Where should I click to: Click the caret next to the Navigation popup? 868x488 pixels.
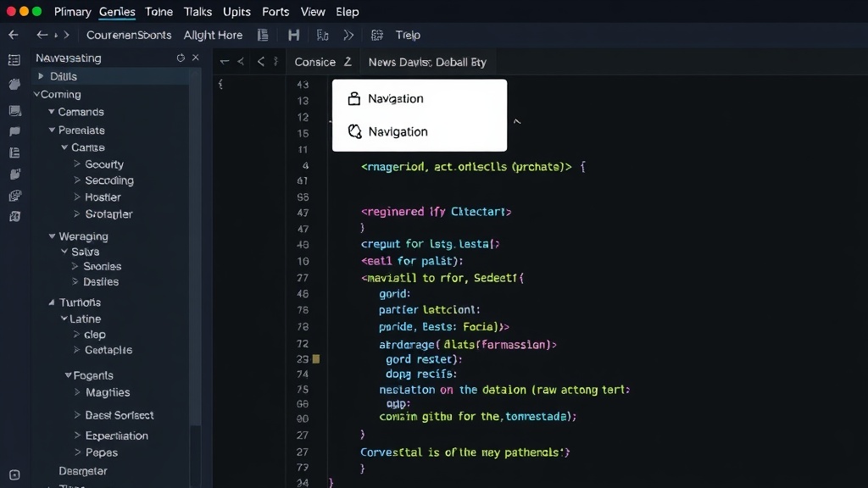click(517, 121)
